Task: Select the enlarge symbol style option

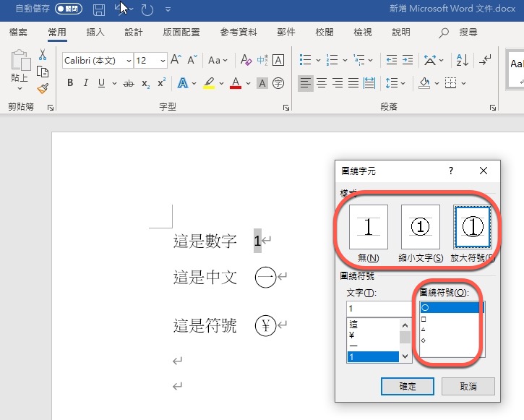Action: click(x=472, y=227)
